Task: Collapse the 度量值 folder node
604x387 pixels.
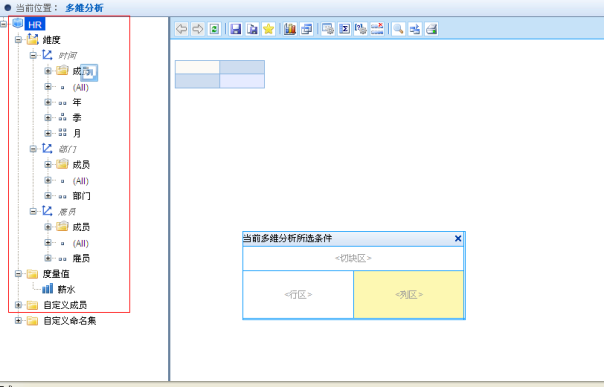Action: pos(18,274)
